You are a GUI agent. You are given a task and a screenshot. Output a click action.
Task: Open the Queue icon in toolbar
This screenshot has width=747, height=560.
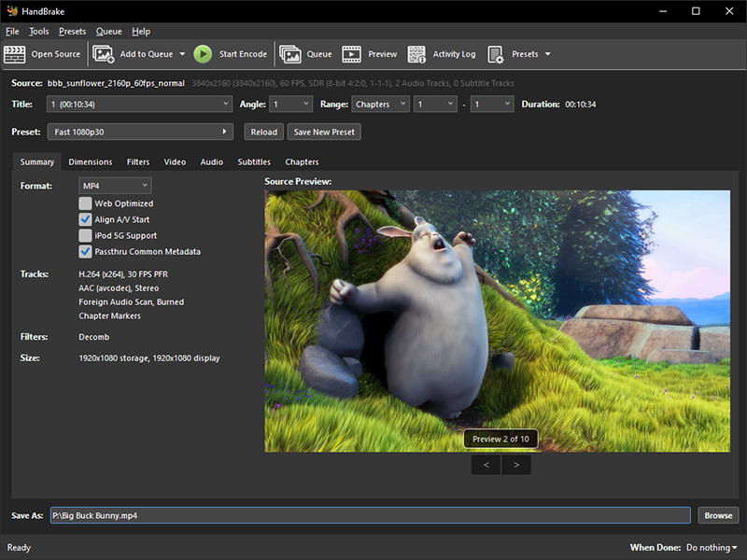(x=290, y=54)
